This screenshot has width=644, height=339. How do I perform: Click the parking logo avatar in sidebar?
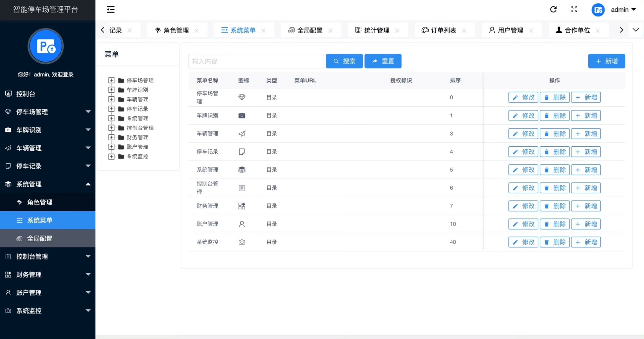click(x=46, y=46)
